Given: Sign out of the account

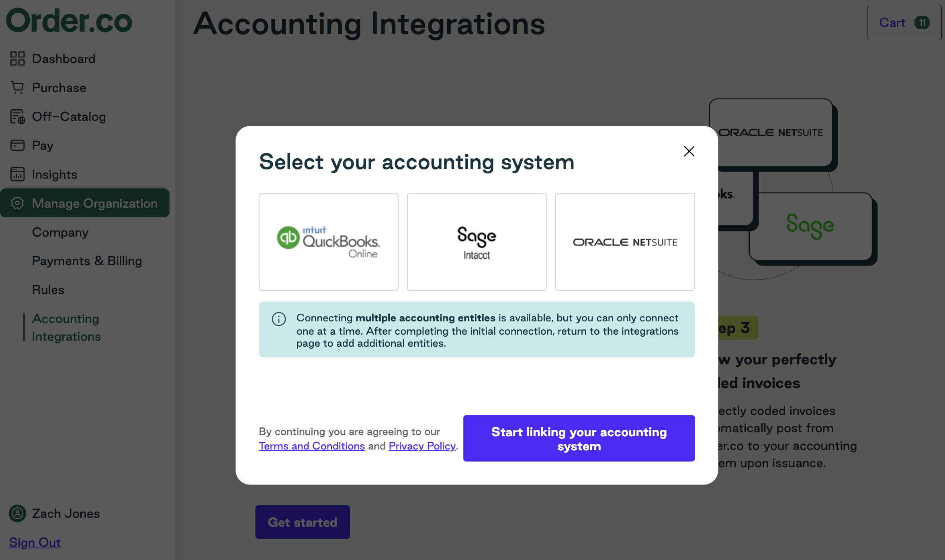Looking at the screenshot, I should (x=35, y=542).
